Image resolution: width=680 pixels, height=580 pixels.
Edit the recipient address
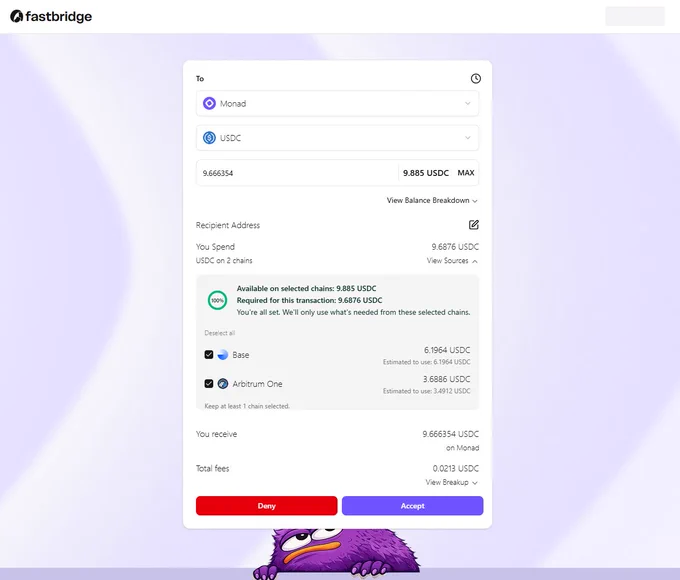point(474,225)
